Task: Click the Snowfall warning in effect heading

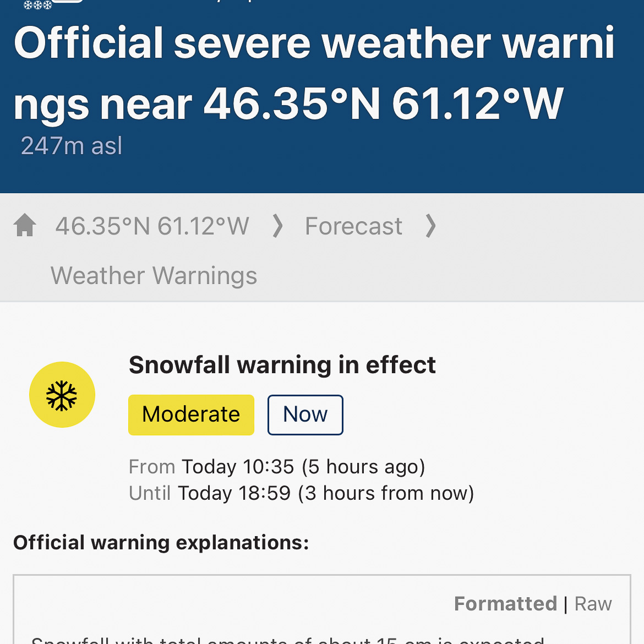Action: click(x=282, y=365)
